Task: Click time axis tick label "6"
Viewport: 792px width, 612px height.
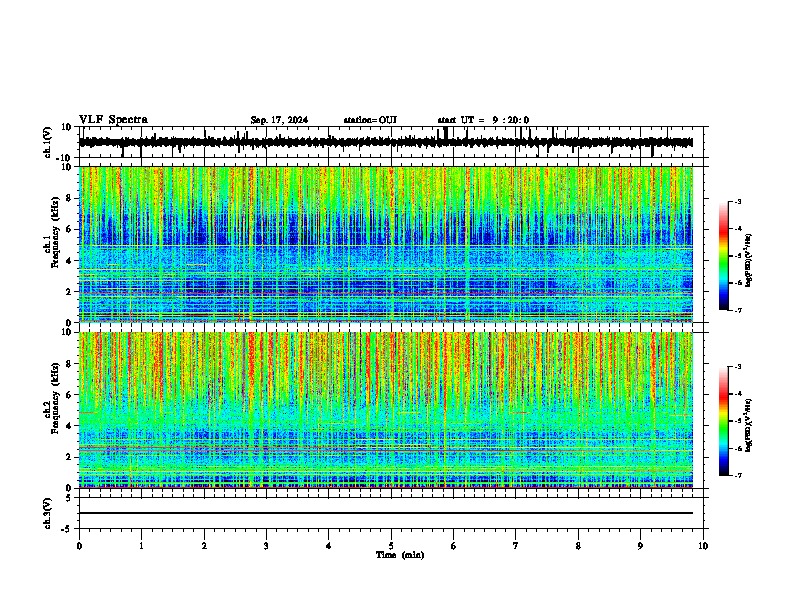Action: [x=454, y=546]
